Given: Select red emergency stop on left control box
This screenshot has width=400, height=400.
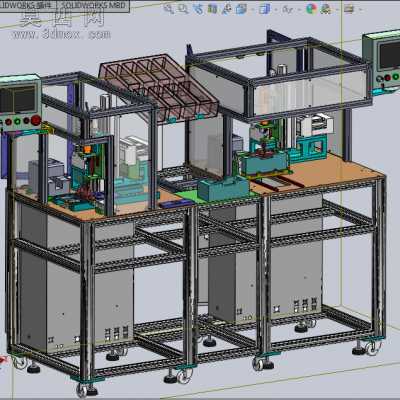Looking at the screenshot, I should [x=36, y=120].
